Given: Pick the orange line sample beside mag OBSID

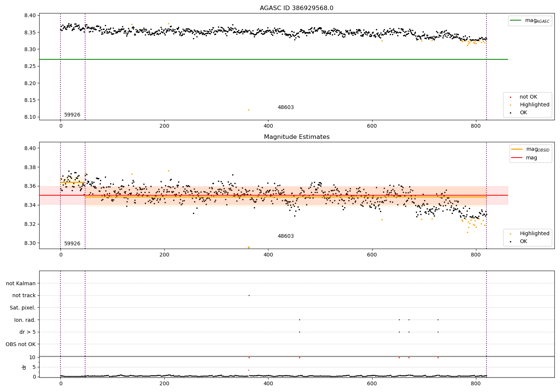Looking at the screenshot, I should pyautogui.click(x=517, y=149).
